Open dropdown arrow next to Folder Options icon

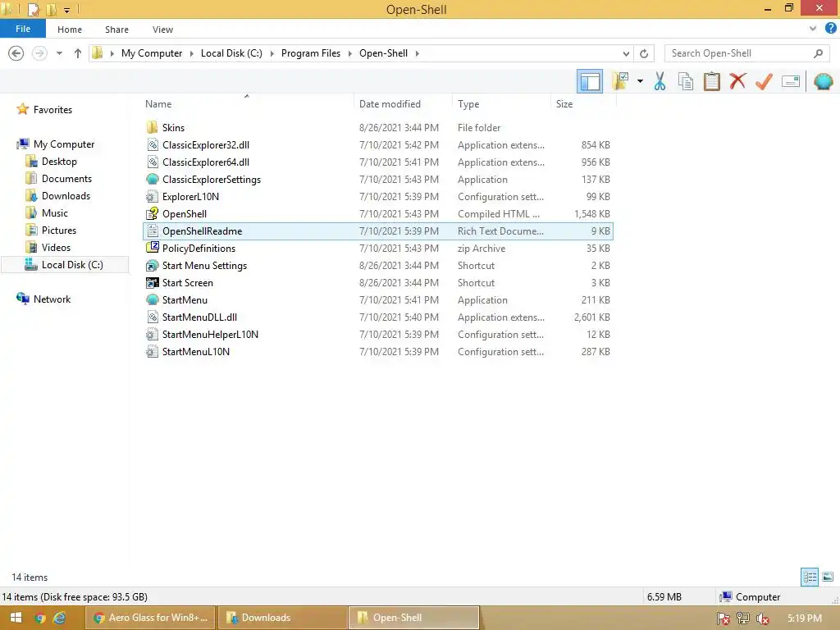(x=640, y=81)
